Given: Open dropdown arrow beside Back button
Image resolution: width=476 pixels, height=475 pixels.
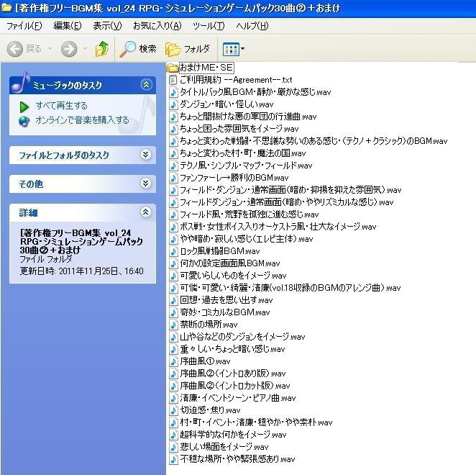Looking at the screenshot, I should [x=50, y=49].
